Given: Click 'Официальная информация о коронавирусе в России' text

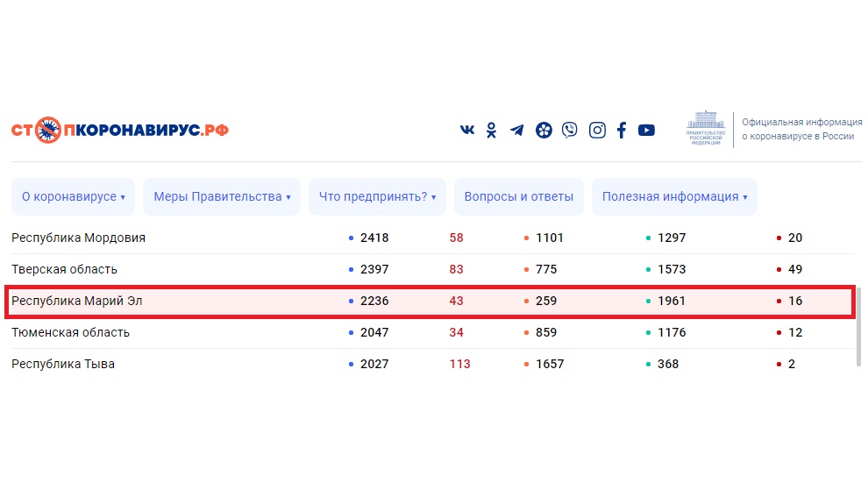Looking at the screenshot, I should coord(798,130).
